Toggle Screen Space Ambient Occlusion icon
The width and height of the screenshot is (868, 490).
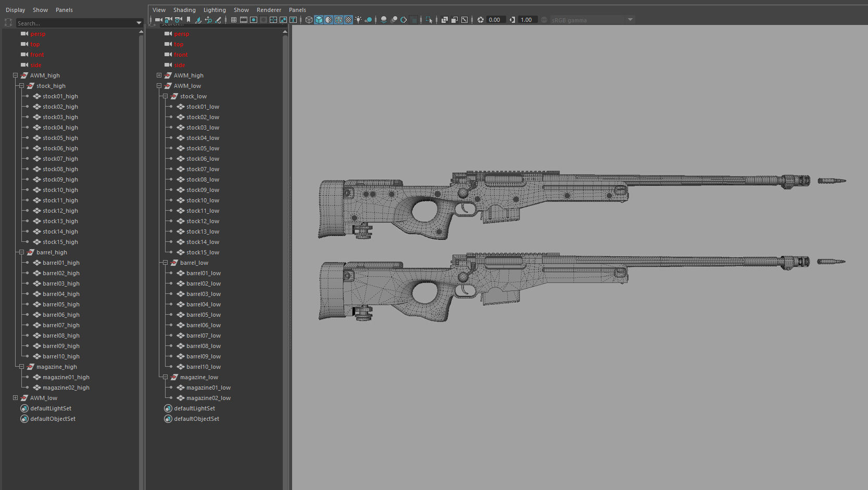pos(384,20)
